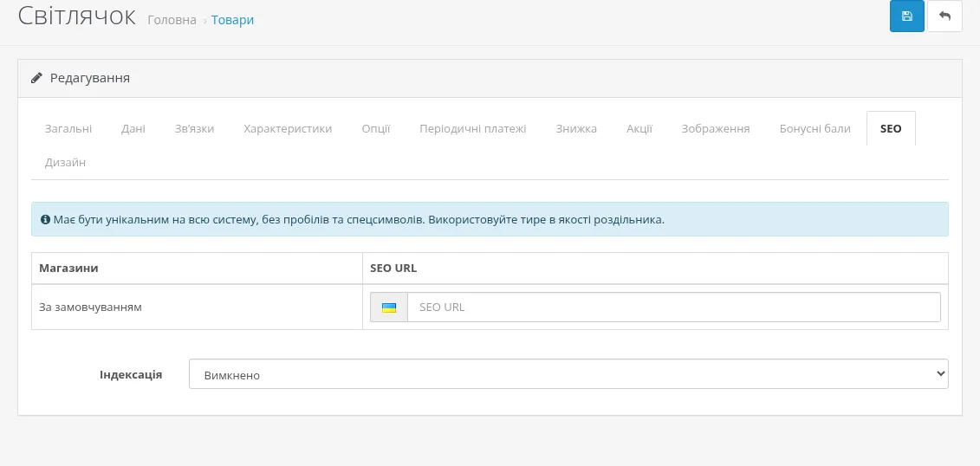Switch to the Акції tab

click(639, 129)
